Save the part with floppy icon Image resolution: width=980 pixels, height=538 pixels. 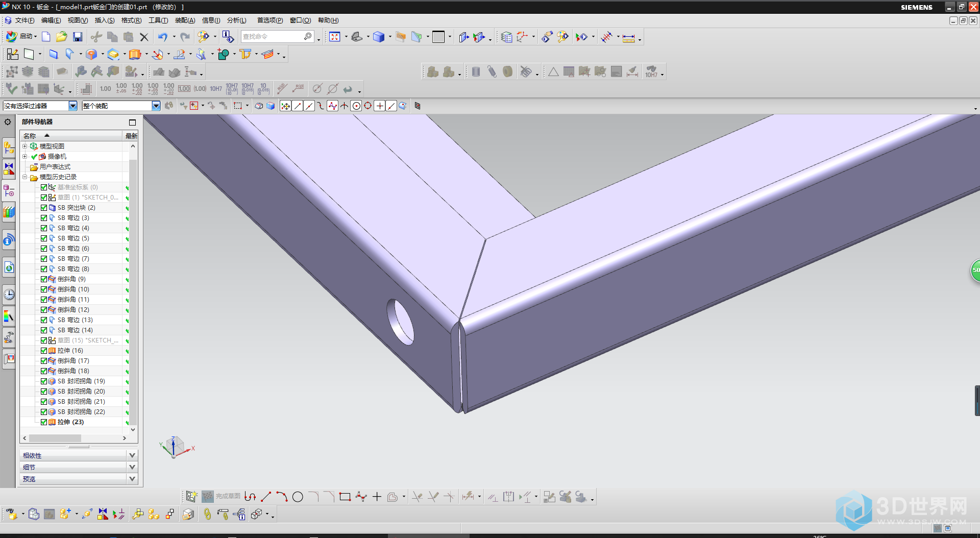(78, 37)
